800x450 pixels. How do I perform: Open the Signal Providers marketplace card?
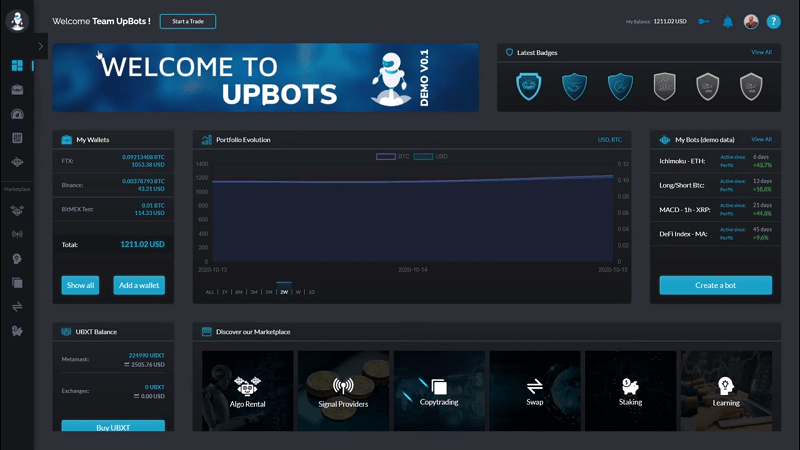pos(343,391)
